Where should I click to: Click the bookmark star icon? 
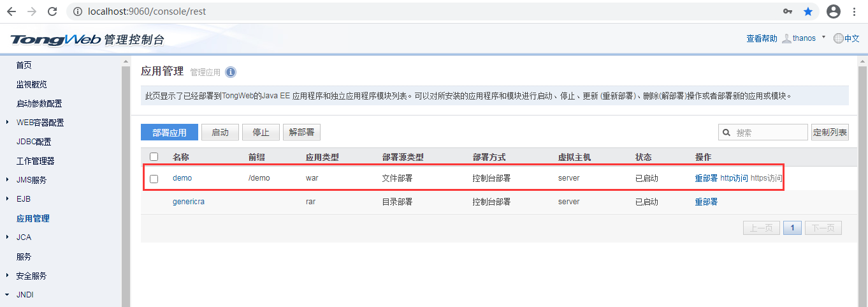click(808, 11)
